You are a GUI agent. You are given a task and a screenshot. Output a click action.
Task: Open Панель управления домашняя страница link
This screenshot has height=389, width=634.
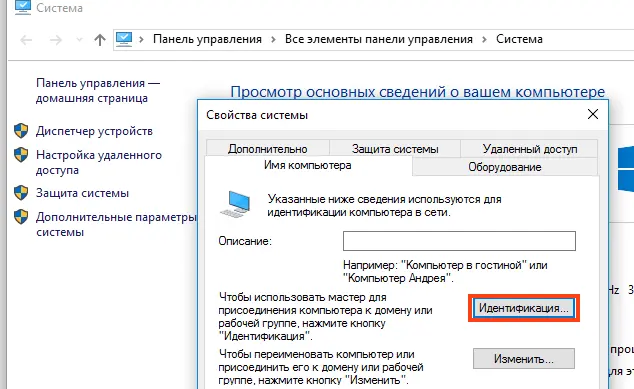pyautogui.click(x=98, y=91)
